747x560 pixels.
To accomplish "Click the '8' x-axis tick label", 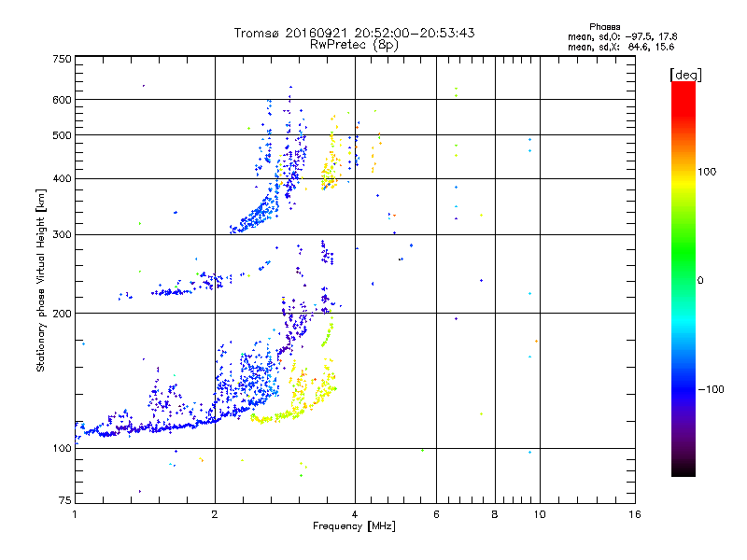I will click(x=495, y=514).
